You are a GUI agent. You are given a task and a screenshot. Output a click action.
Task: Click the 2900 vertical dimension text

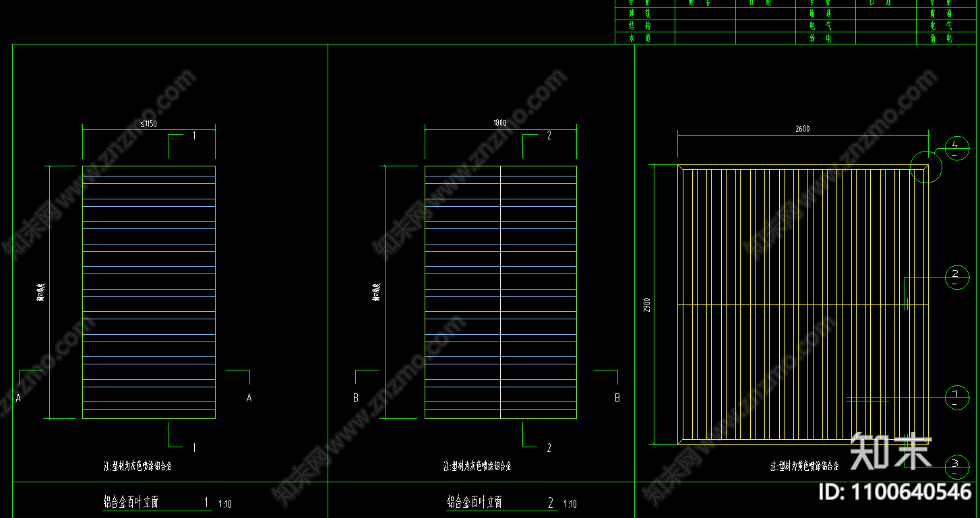tap(646, 304)
